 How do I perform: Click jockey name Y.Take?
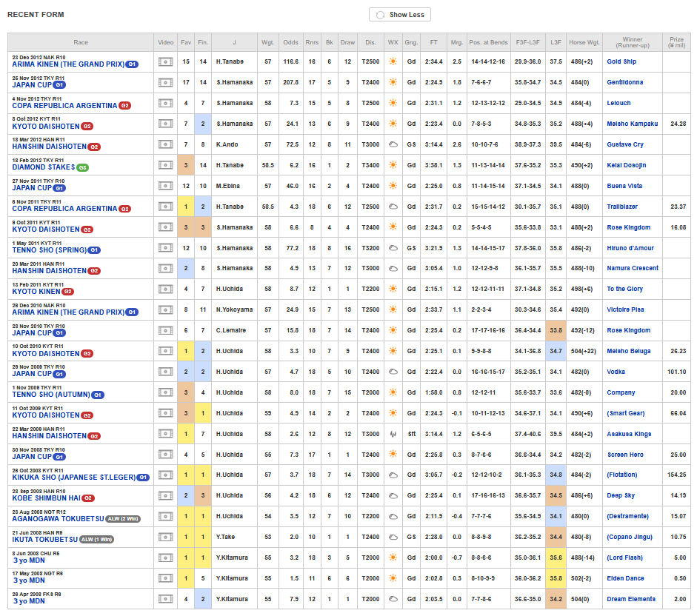[x=225, y=537]
